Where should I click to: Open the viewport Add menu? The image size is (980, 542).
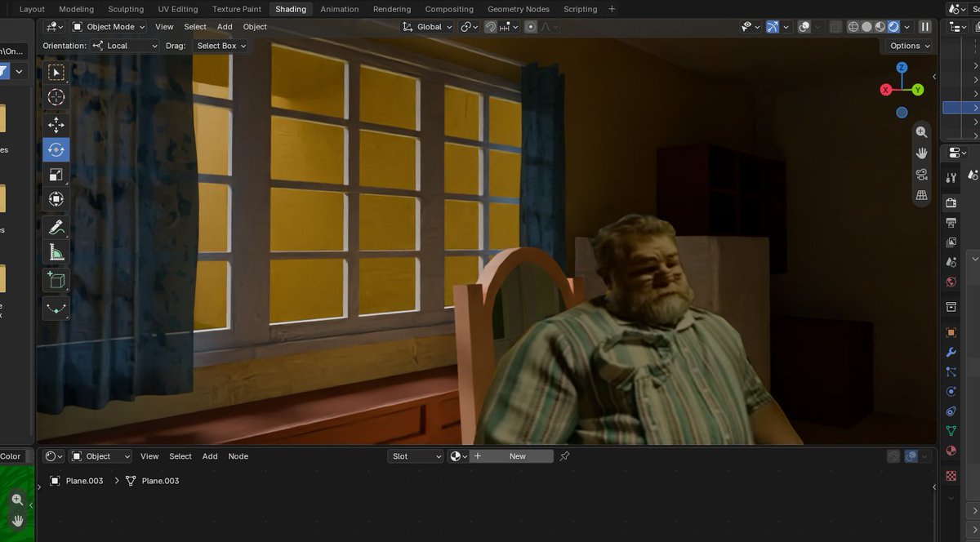coord(225,27)
